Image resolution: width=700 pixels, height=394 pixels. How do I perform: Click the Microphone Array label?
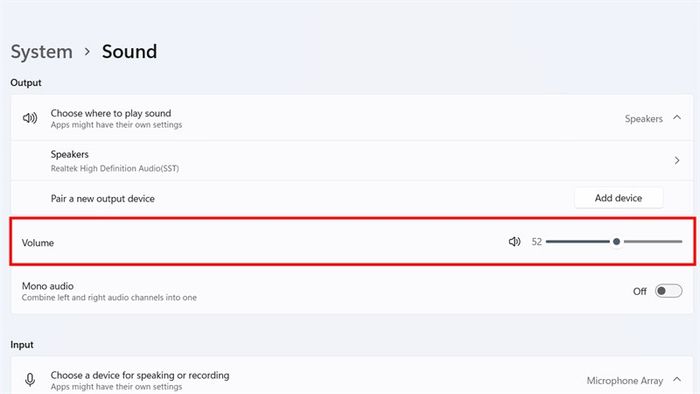tap(625, 381)
